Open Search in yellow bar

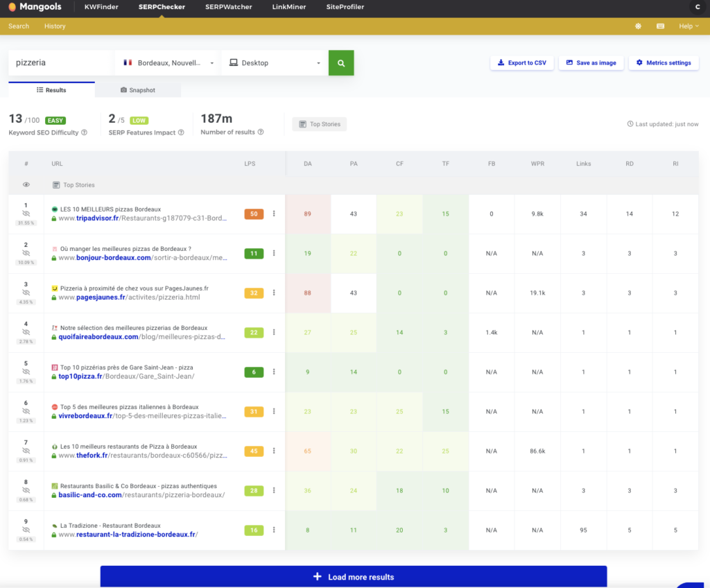click(19, 26)
